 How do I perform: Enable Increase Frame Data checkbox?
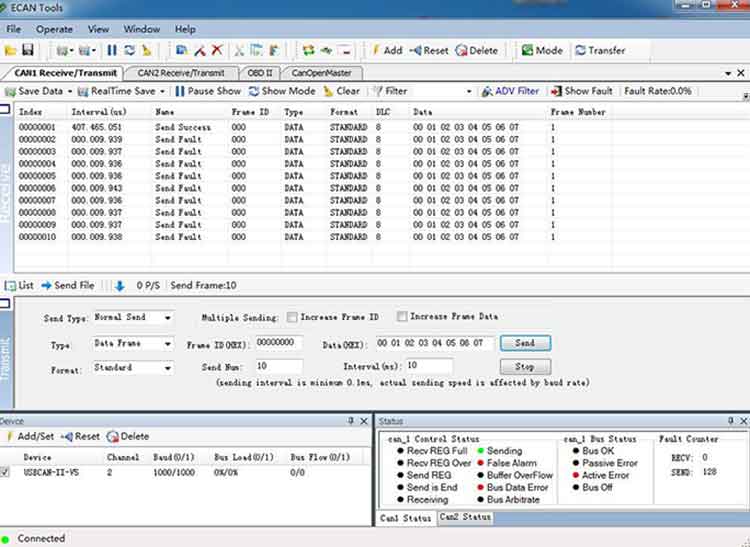click(402, 317)
